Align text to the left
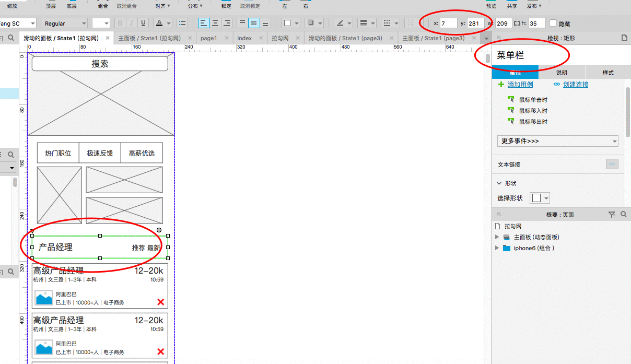Viewport: 631px width, 364px height. [203, 23]
